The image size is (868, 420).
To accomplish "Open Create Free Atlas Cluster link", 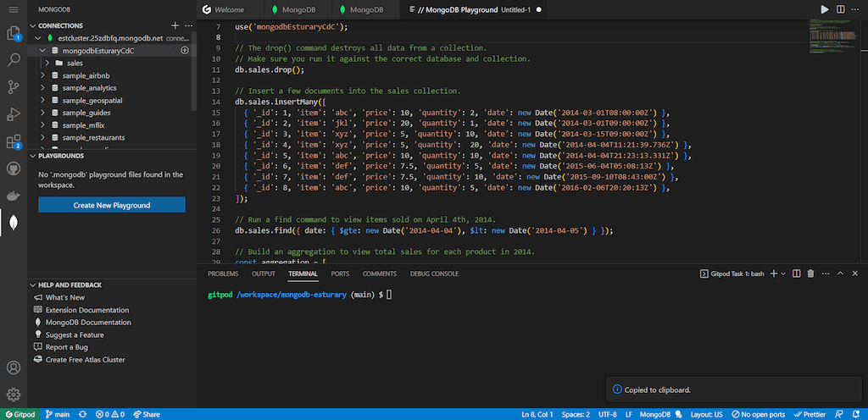I will pyautogui.click(x=86, y=360).
